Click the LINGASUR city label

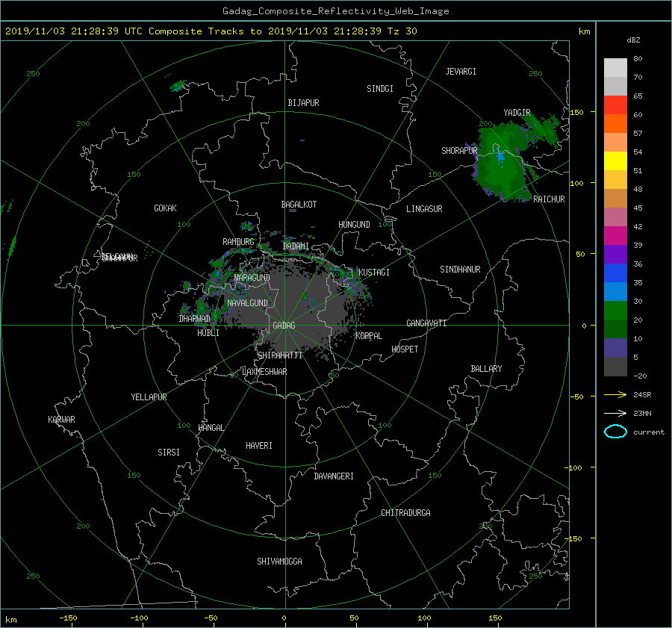click(x=424, y=209)
